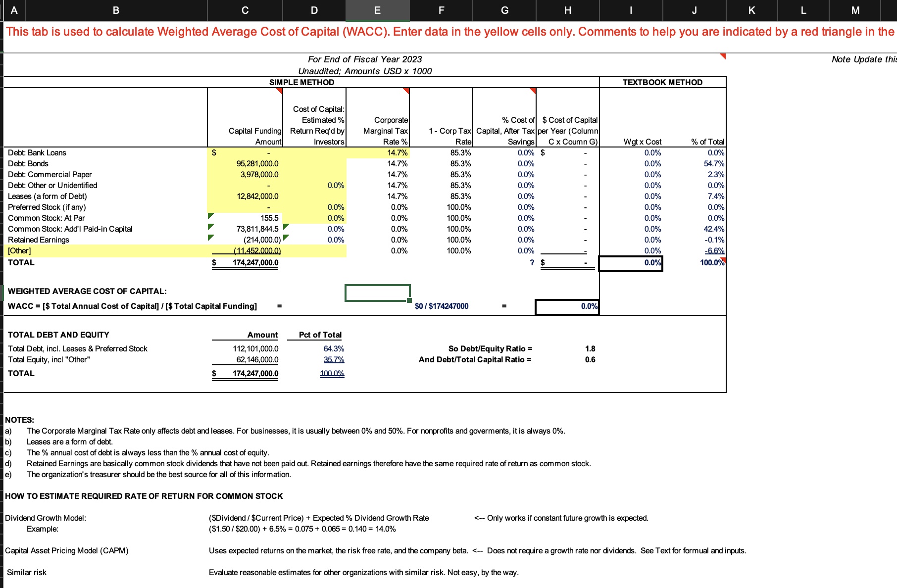The image size is (897, 588).
Task: Click the green flag on Add'l Paid-in Capital amount
Action: [210, 226]
